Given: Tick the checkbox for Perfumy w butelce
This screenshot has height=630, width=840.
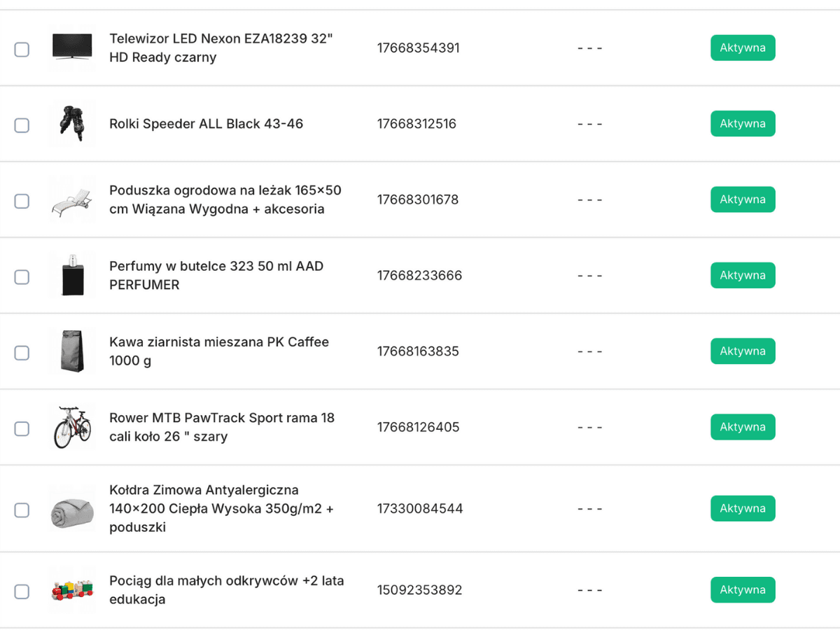Looking at the screenshot, I should (x=22, y=276).
